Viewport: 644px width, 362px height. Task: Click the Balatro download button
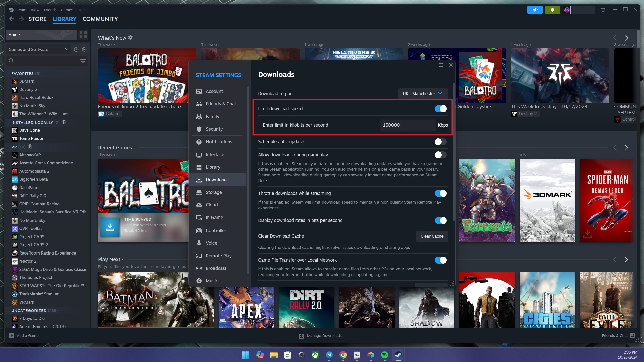(110, 227)
